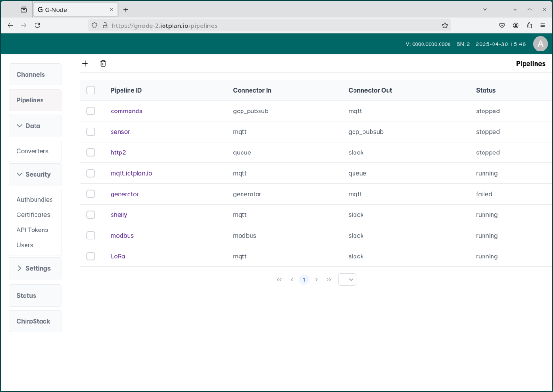Screen dimensions: 553x392
Task: Open recent browsing tab view icon
Action: click(x=24, y=9)
